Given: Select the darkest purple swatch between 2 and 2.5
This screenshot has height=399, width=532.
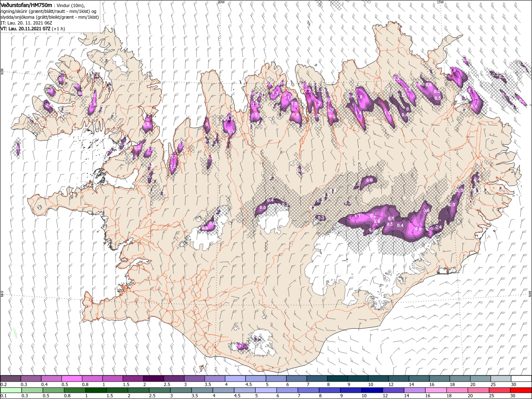Looking at the screenshot, I should [x=153, y=379].
